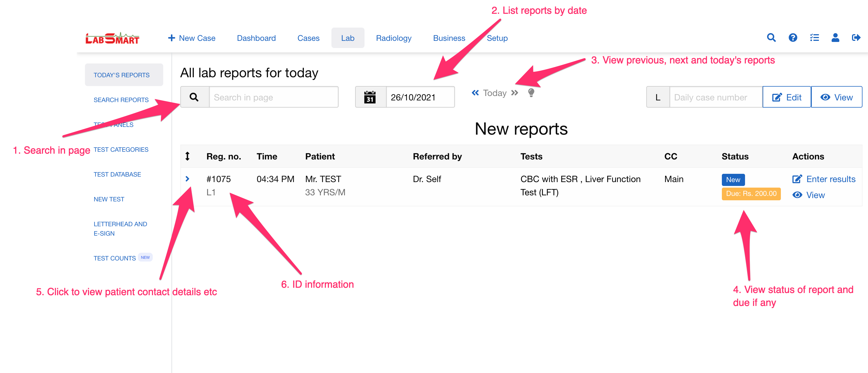Open the Lab tab
Screen dimensions: 868x373
pyautogui.click(x=347, y=38)
